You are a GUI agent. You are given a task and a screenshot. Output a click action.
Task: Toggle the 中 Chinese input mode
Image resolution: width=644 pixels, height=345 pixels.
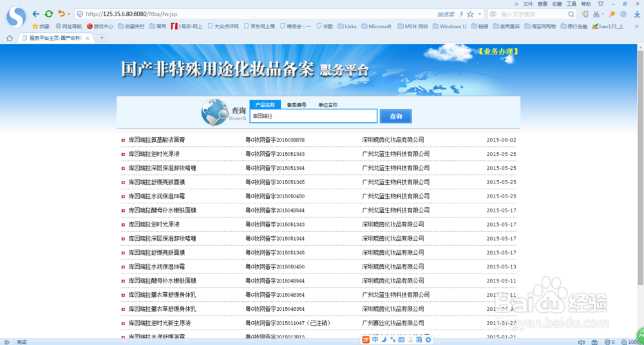pos(375,340)
